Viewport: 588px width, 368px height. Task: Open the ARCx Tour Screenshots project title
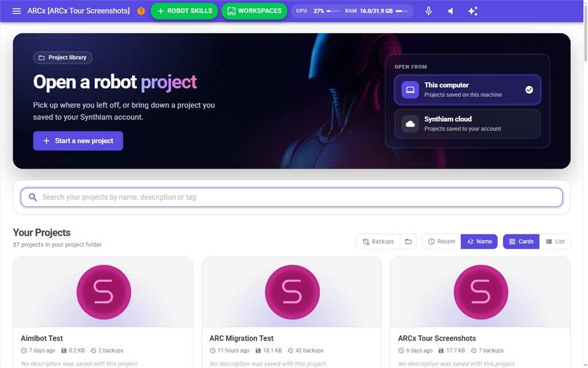437,338
